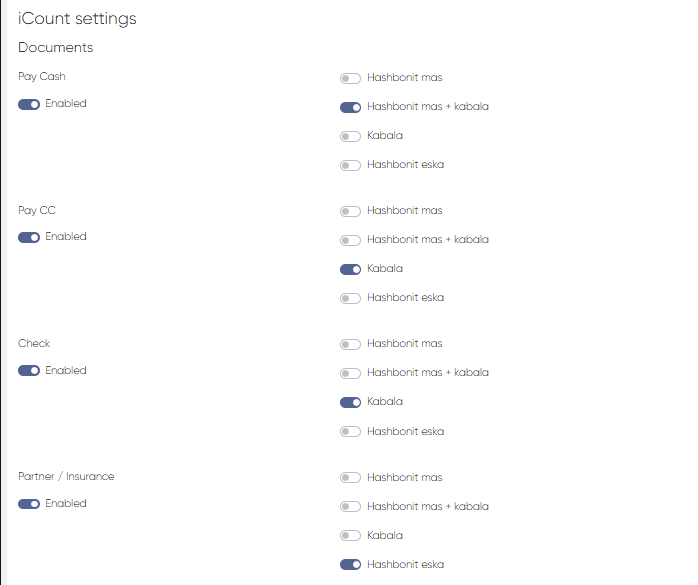
Task: Turn off Kabala for Check
Action: [350, 402]
